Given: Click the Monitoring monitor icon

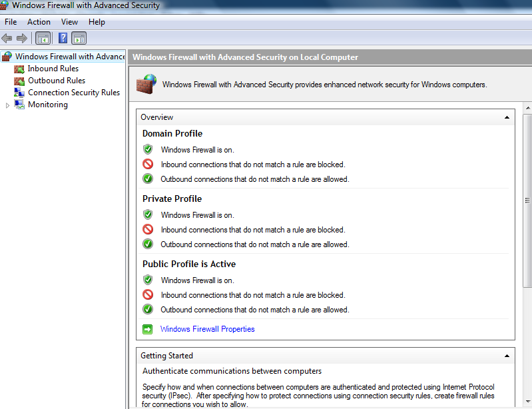Looking at the screenshot, I should [x=19, y=104].
